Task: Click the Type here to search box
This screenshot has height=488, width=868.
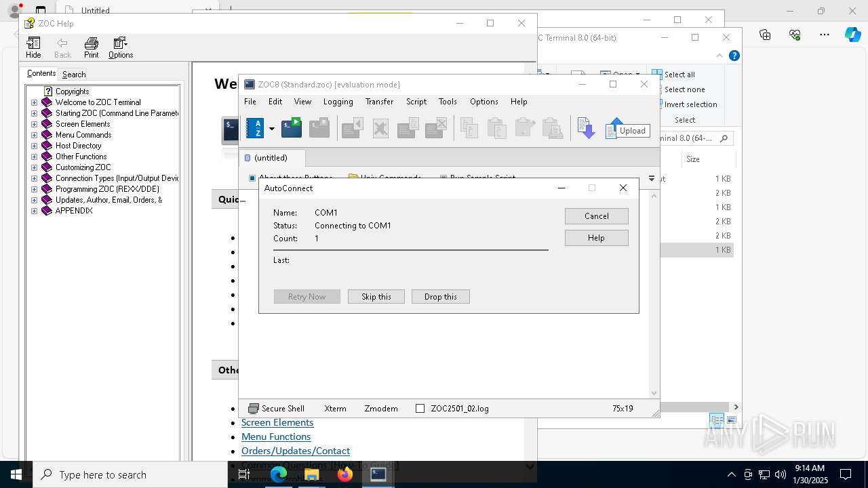Action: 130,474
